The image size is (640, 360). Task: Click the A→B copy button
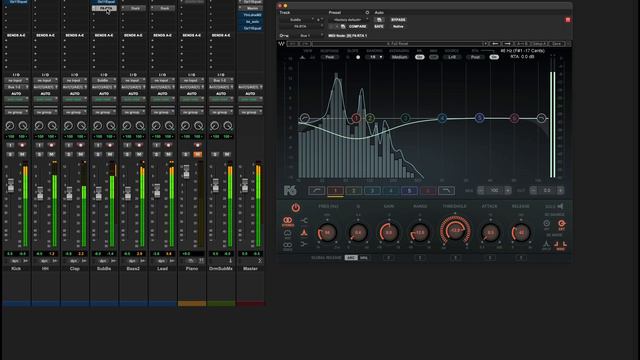[x=521, y=44]
